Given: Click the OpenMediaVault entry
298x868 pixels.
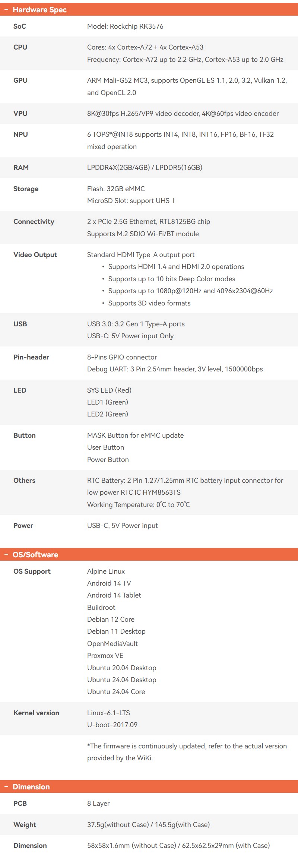Looking at the screenshot, I should click(112, 643).
